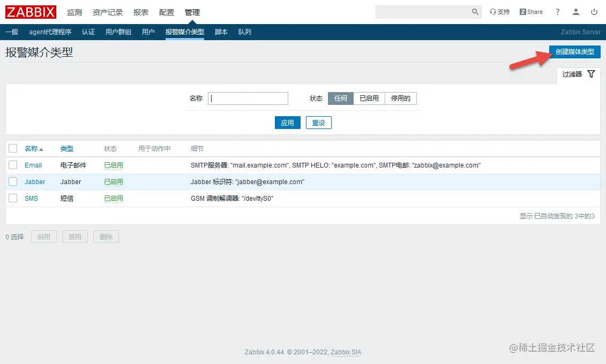Image resolution: width=606 pixels, height=364 pixels.
Task: Open the 过滤器 funnel icon
Action: [x=591, y=74]
